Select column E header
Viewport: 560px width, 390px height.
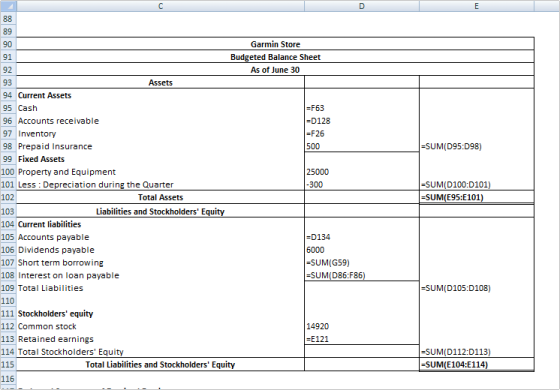477,6
